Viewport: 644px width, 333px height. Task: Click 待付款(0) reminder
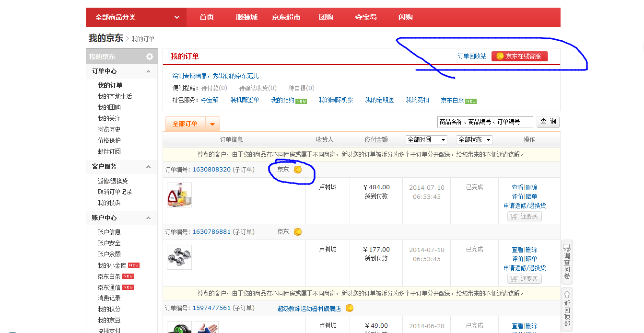pyautogui.click(x=214, y=88)
